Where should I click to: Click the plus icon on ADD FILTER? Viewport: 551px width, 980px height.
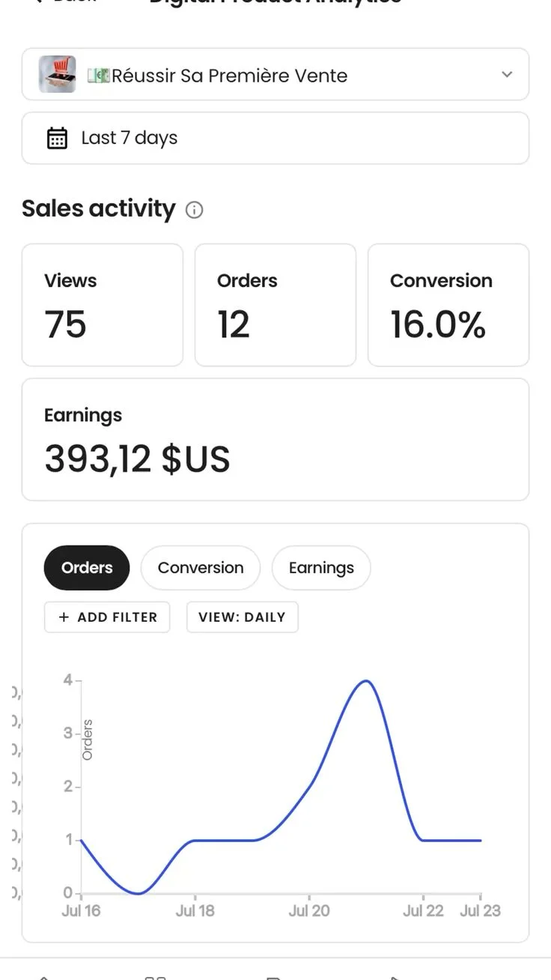click(64, 617)
